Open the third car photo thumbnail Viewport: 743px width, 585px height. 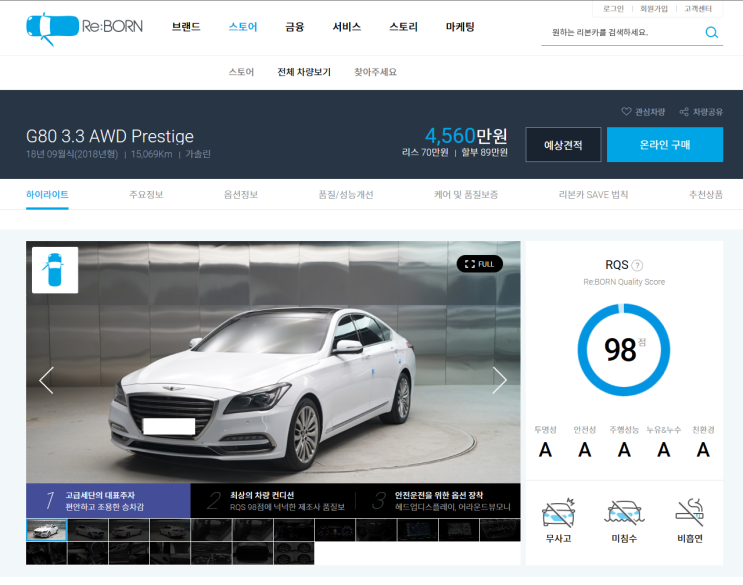[x=129, y=530]
